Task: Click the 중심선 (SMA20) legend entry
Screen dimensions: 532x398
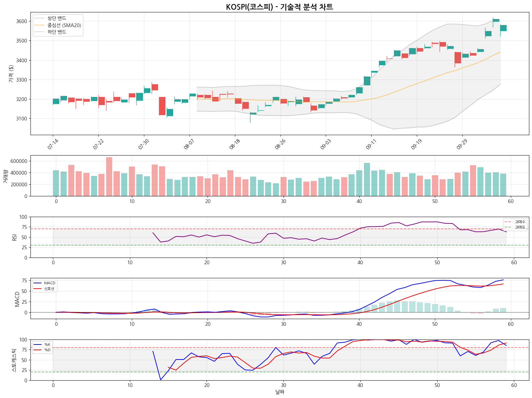Action: coord(64,25)
